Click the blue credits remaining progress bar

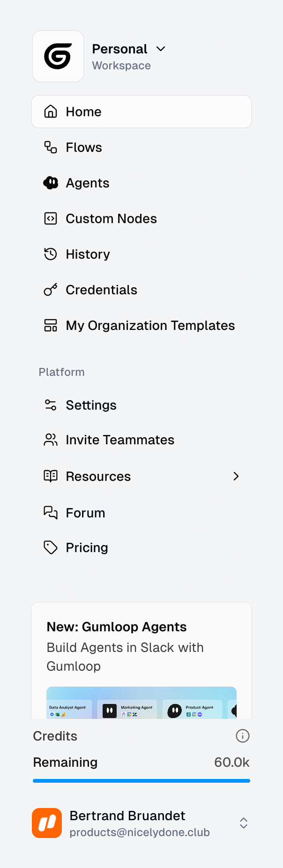[x=141, y=781]
